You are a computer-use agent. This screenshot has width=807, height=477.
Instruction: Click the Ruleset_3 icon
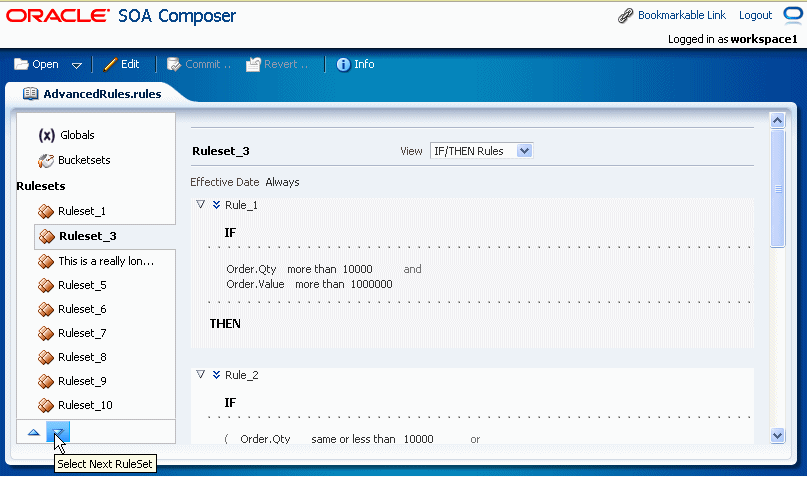click(47, 236)
